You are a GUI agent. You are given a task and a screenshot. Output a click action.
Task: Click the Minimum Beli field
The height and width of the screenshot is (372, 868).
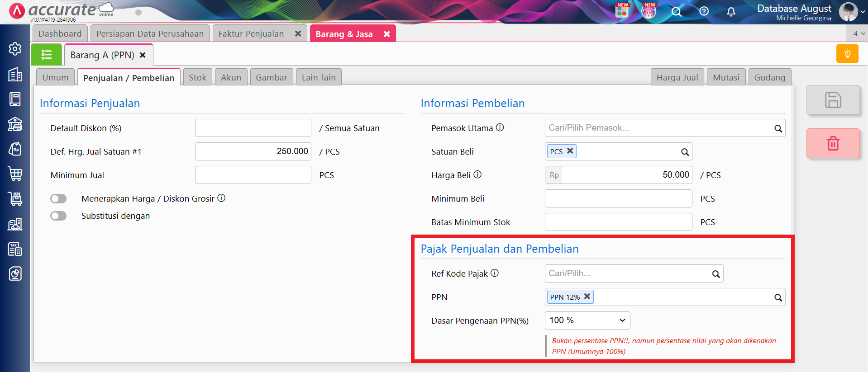click(619, 198)
